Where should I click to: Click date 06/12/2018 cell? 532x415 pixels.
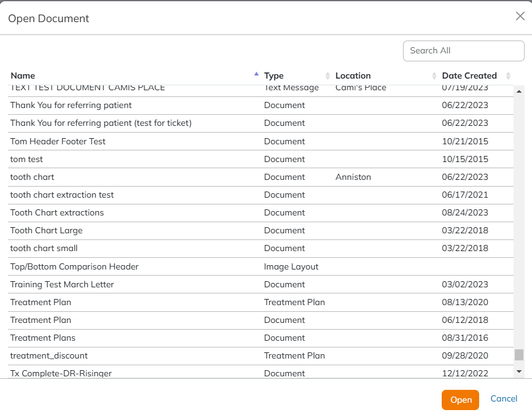465,320
